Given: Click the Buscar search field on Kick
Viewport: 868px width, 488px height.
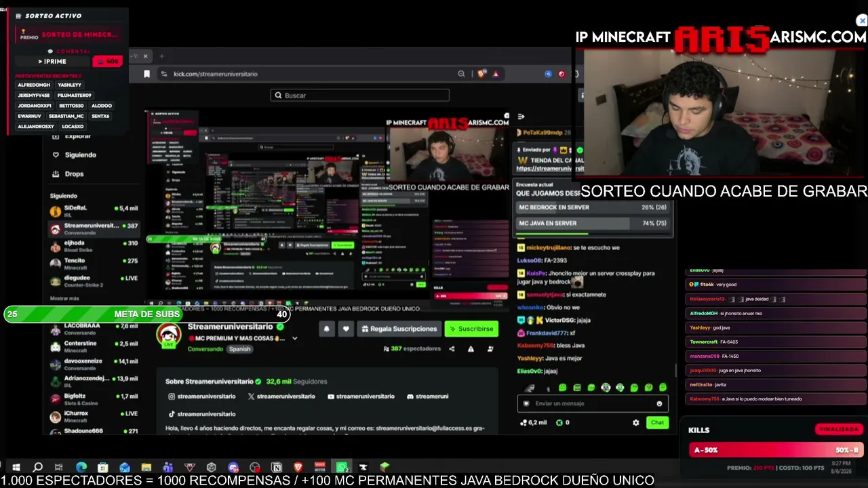Looking at the screenshot, I should pyautogui.click(x=359, y=96).
